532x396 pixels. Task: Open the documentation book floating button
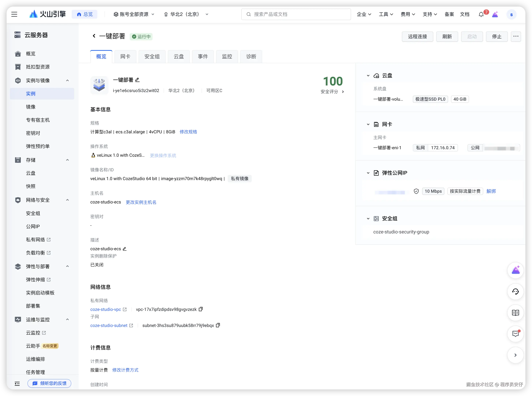515,313
